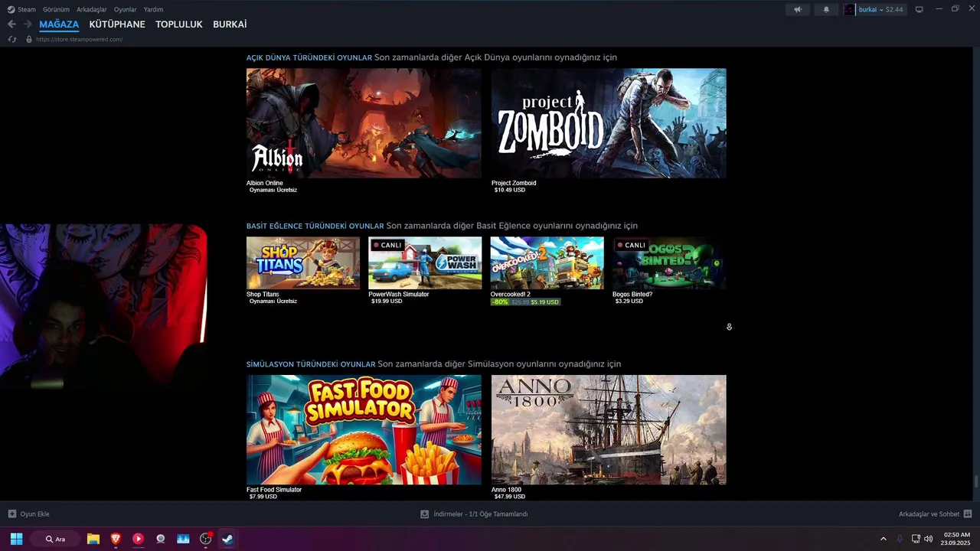Screen dimensions: 980x551
Task: Click the Windows search box Ara
Action: pos(55,539)
